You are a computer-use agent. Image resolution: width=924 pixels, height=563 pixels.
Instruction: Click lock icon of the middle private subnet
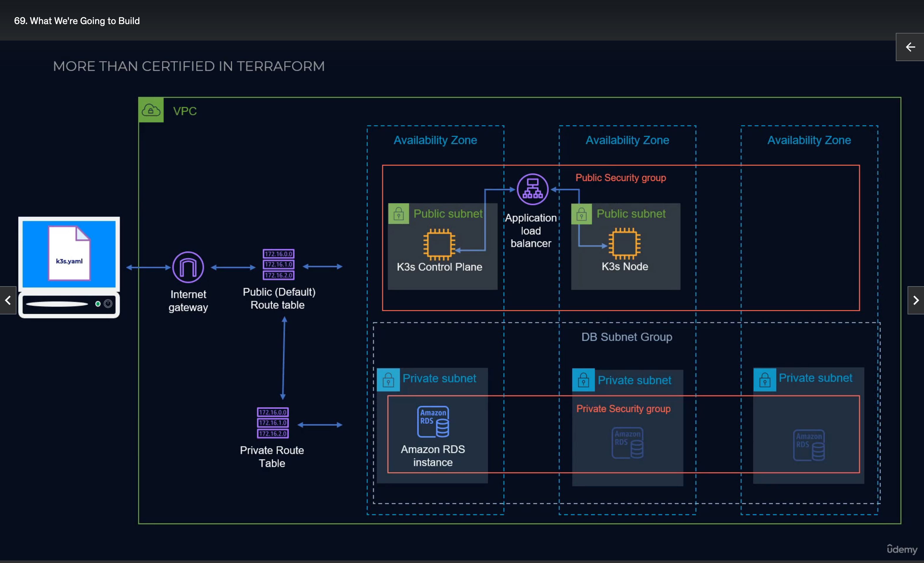pos(583,380)
